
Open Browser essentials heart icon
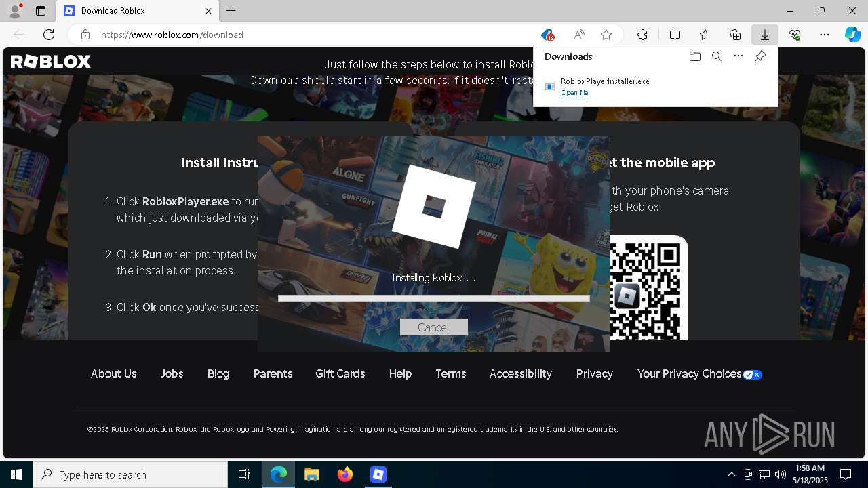tap(795, 35)
